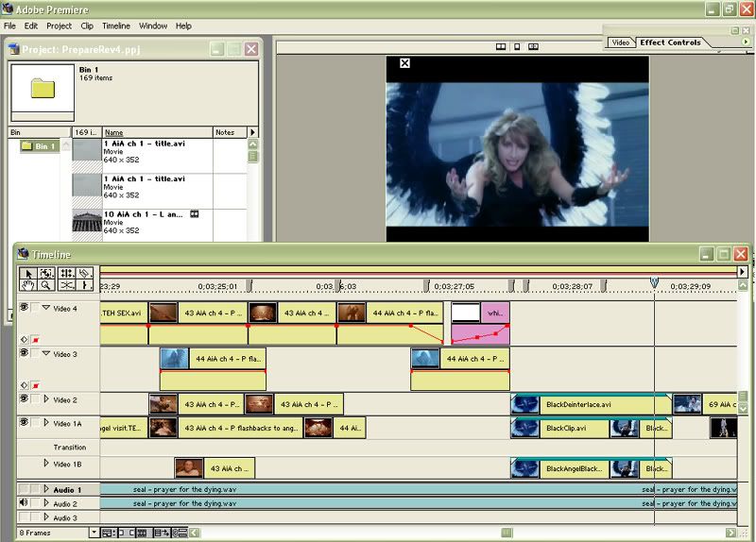Toggle Shift Tracks options icon
Screen dimensions: 756x542
click(161, 533)
